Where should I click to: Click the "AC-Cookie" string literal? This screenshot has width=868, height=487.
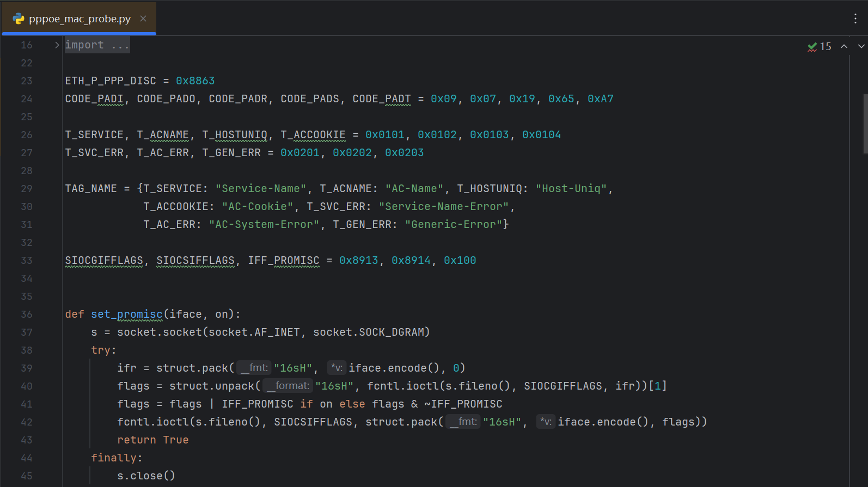258,207
